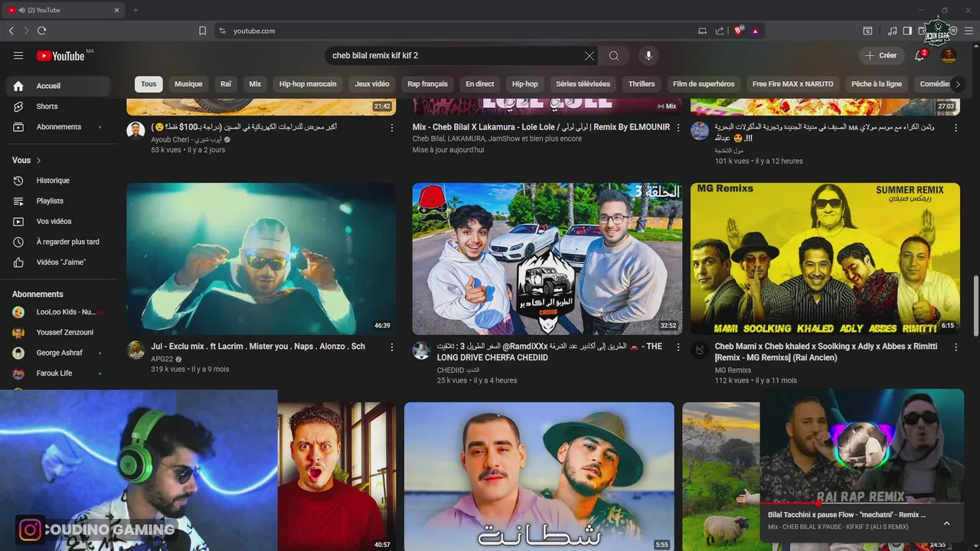Open the Jul Exclu mix video thumbnail
The width and height of the screenshot is (980, 551).
261,259
